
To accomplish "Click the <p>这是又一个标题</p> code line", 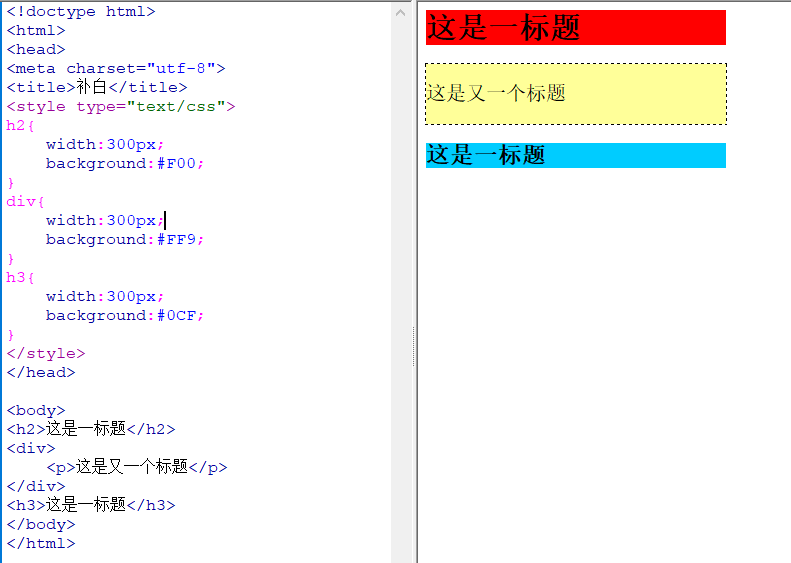I will (x=137, y=467).
